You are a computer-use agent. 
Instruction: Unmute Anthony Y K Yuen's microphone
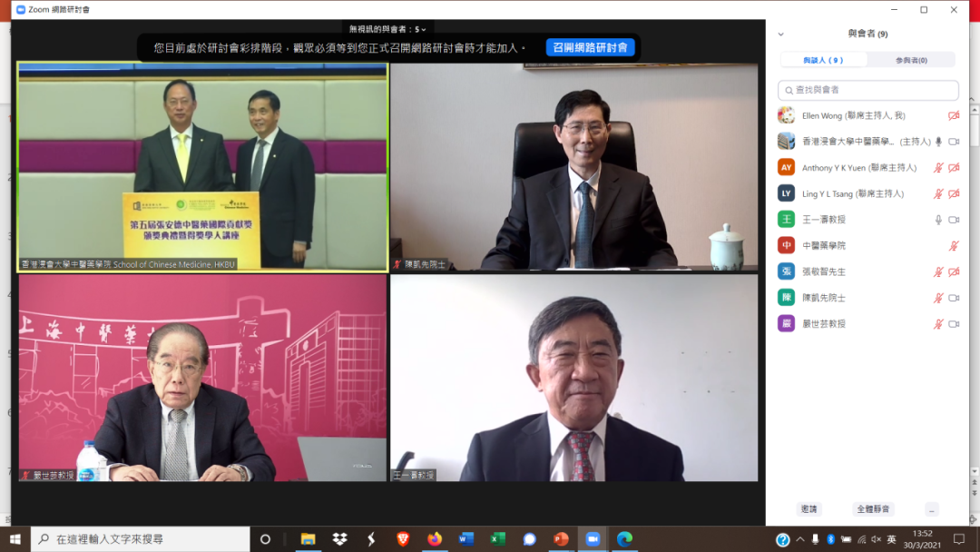pyautogui.click(x=939, y=168)
